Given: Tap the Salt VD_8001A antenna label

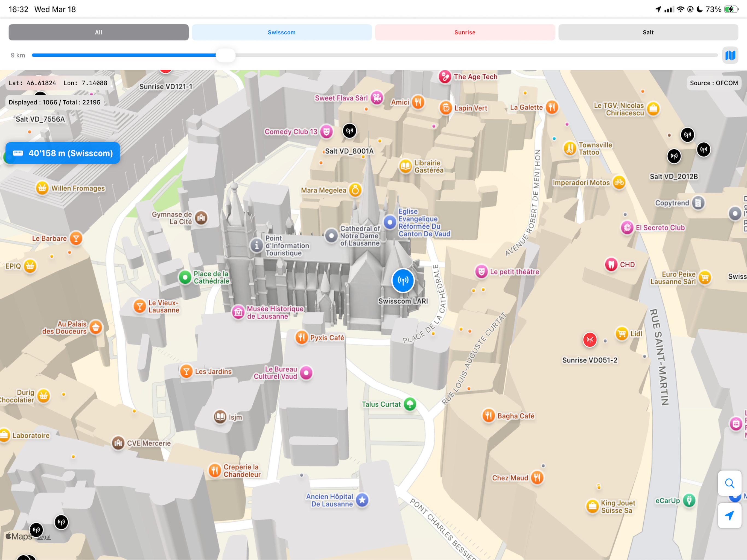Looking at the screenshot, I should pos(349,151).
